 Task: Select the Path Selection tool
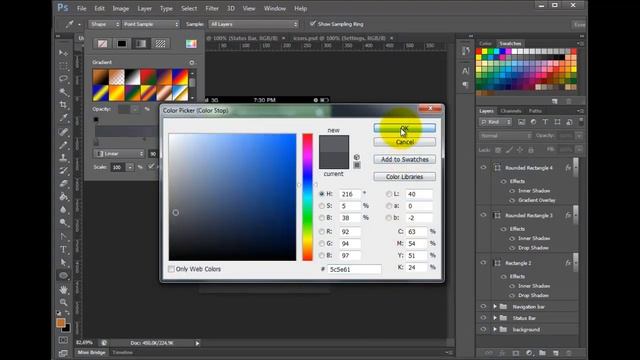(x=63, y=262)
